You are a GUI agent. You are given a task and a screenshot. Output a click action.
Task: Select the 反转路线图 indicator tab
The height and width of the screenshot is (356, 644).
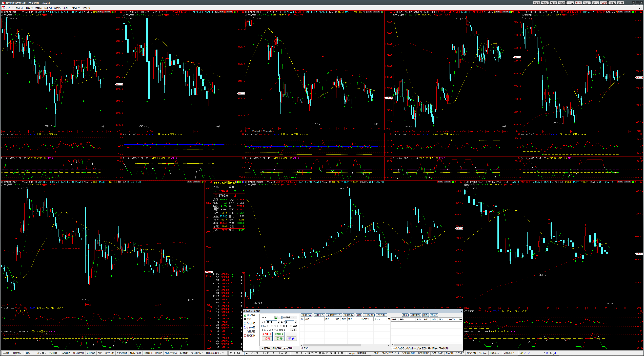[x=424, y=353]
